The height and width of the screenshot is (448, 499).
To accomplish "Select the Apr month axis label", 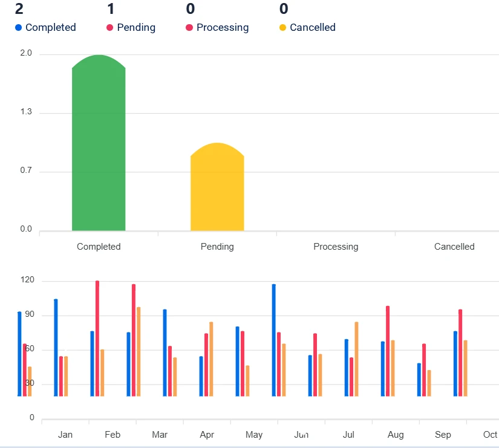I will (207, 435).
